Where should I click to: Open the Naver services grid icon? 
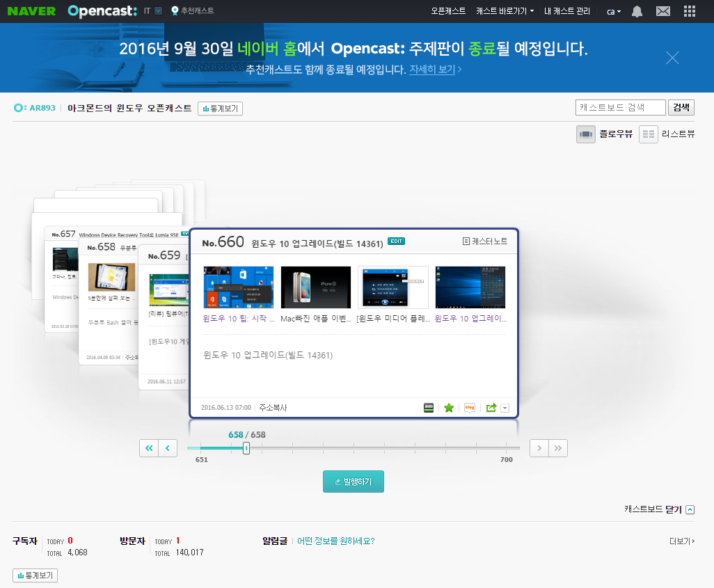(690, 11)
